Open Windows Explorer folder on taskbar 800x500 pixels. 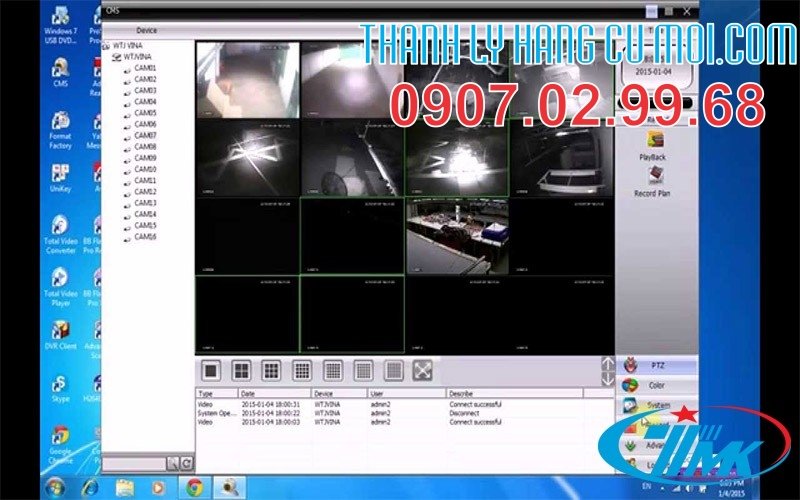click(124, 488)
